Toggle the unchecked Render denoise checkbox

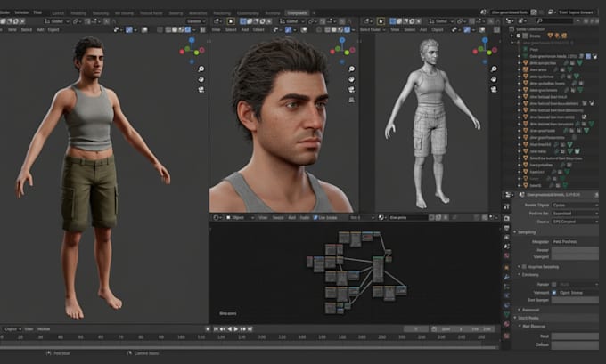tap(553, 285)
